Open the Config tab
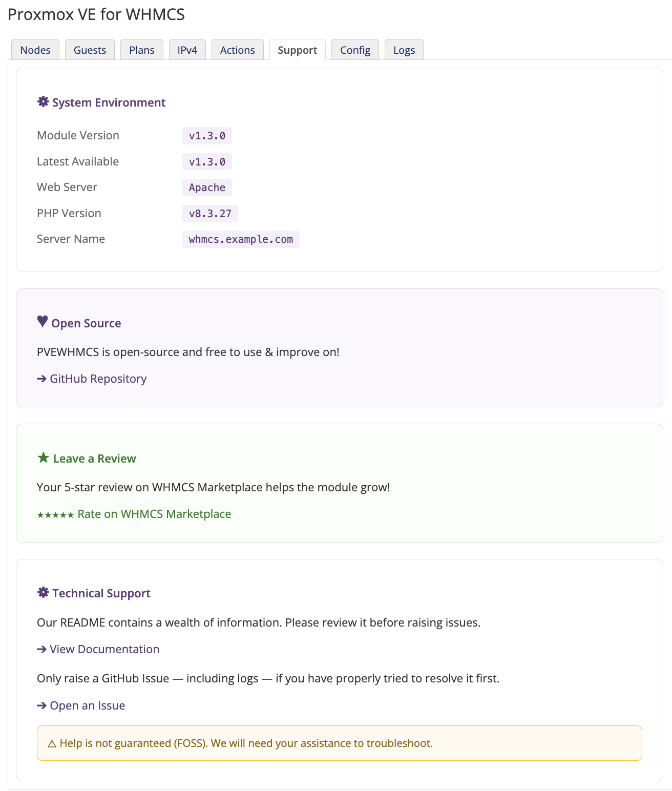The height and width of the screenshot is (791, 672). [355, 50]
